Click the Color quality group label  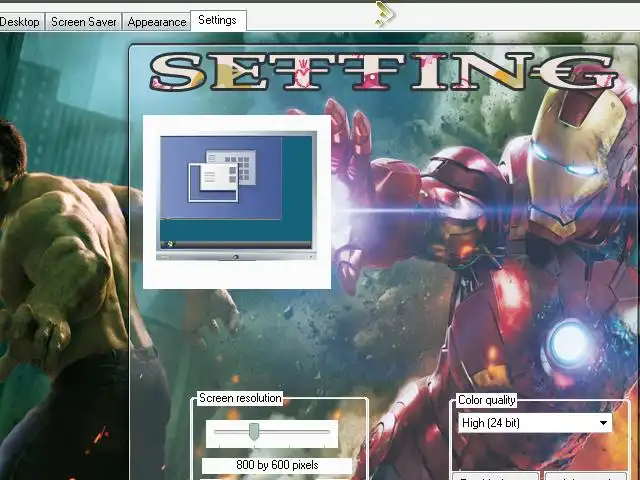487,400
